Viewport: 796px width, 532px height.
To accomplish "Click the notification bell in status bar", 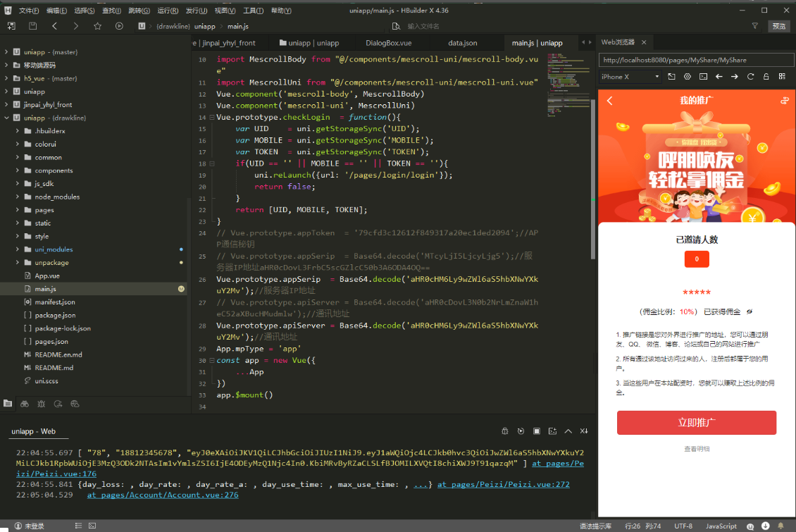I will [x=781, y=526].
